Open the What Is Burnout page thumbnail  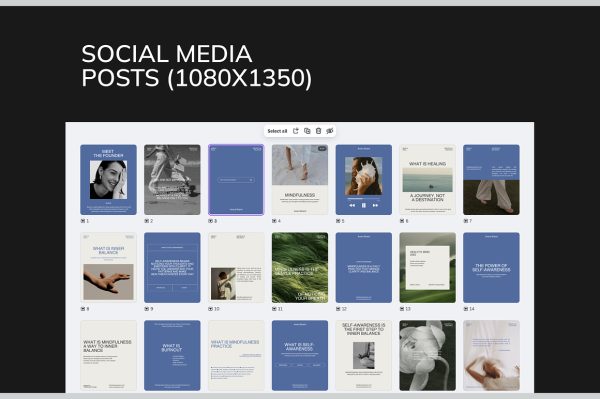(x=172, y=355)
